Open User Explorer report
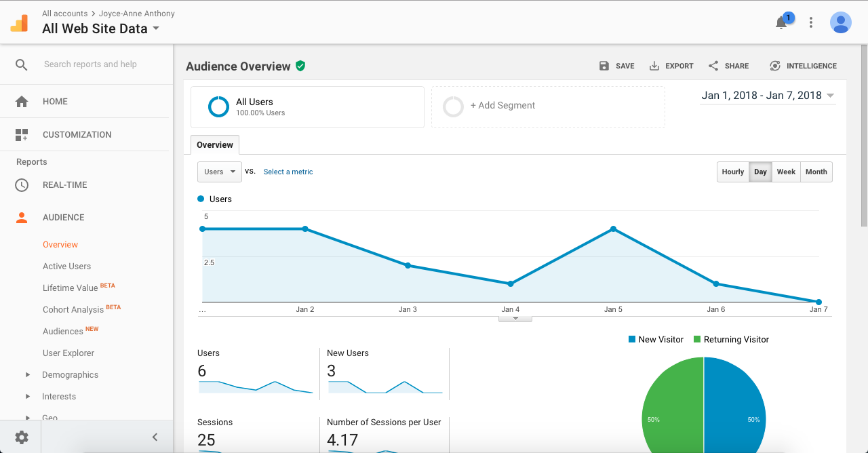Screen dimensions: 868x453 click(x=68, y=353)
